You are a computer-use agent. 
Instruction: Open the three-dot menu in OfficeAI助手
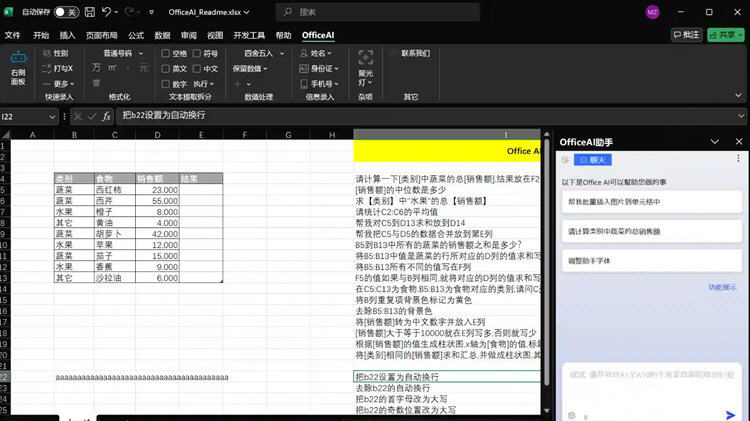(738, 158)
